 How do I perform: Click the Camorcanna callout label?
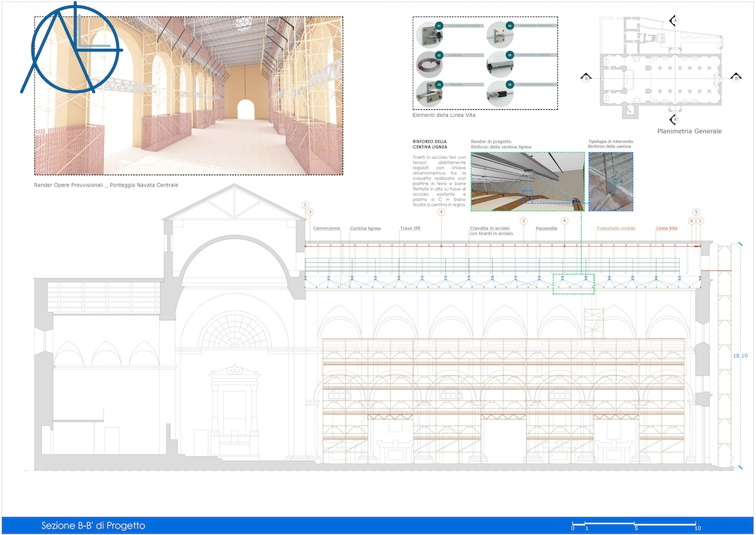(326, 228)
